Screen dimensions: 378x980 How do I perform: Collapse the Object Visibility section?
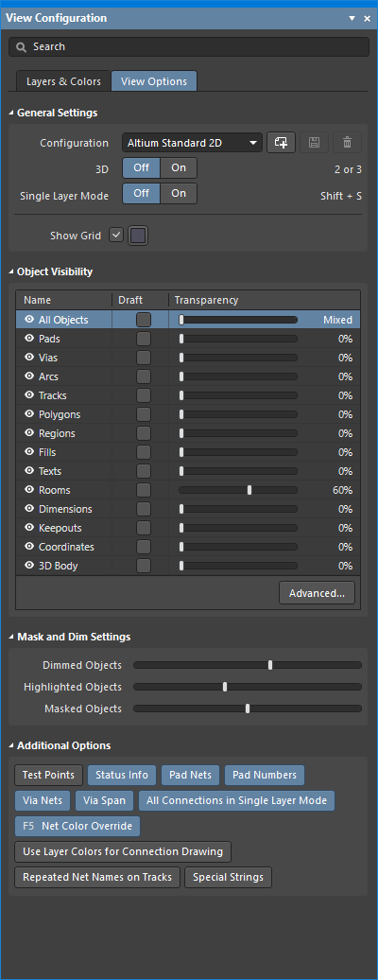(x=12, y=271)
